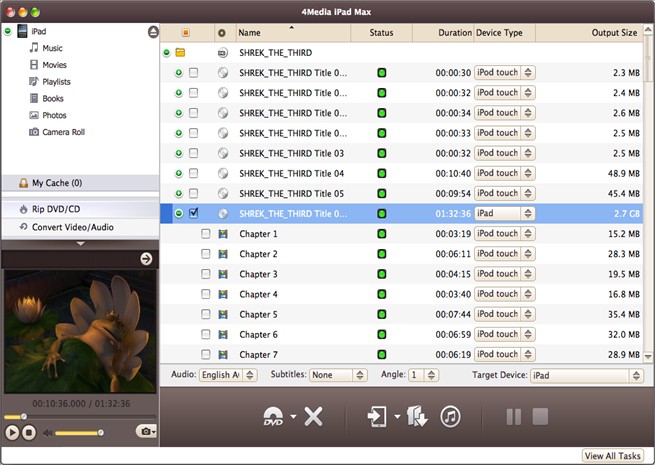Check the Chapter 2 checkbox
This screenshot has height=465, width=655.
pyautogui.click(x=206, y=254)
